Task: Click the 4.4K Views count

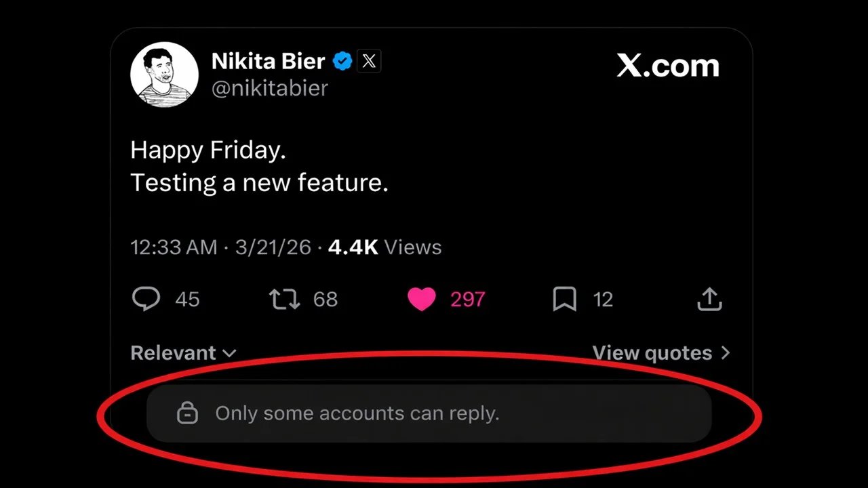Action: (384, 247)
